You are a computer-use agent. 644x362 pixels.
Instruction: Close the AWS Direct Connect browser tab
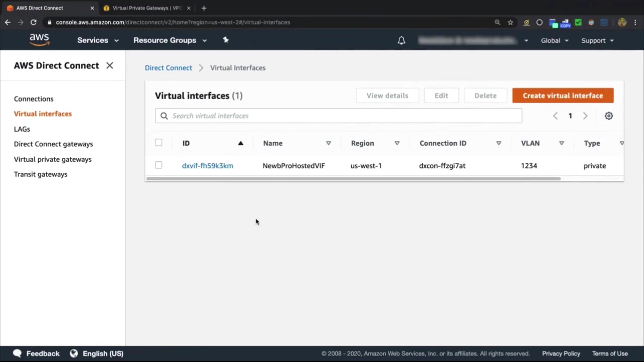tap(92, 8)
